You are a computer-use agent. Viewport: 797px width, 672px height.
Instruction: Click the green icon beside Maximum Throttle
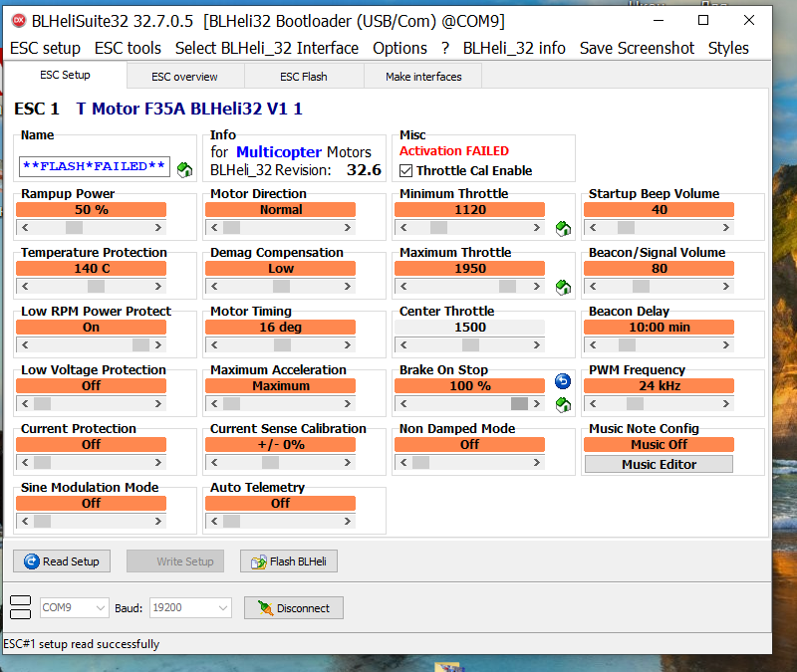pyautogui.click(x=563, y=287)
